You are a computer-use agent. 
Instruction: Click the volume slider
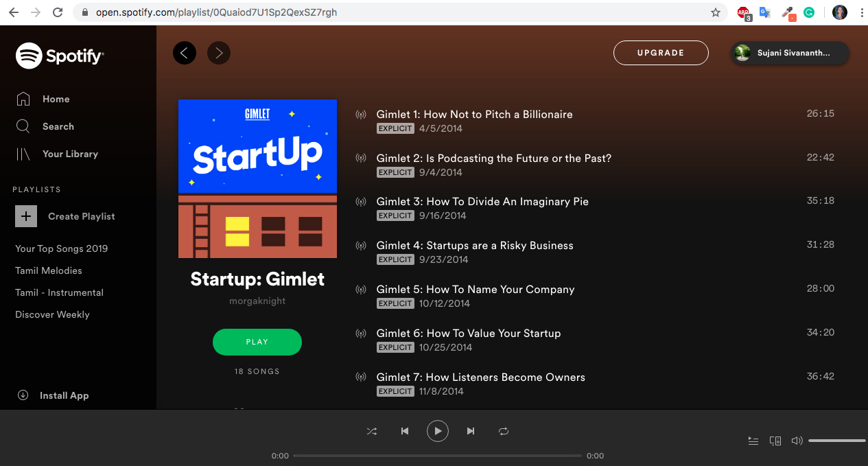pos(837,441)
